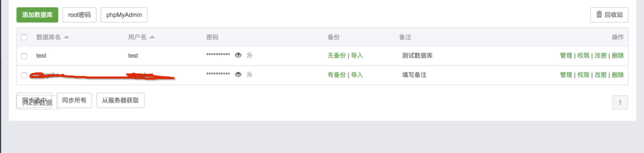This screenshot has width=644, height=153.
Task: Click the eye icon in test row
Action: pos(238,55)
